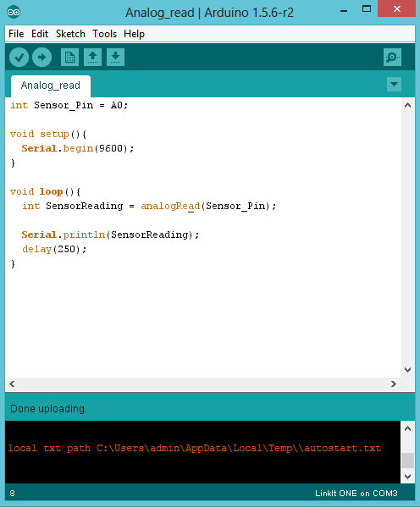The height and width of the screenshot is (508, 420).
Task: Click the 'Done uploading.' status message
Action: click(x=48, y=409)
